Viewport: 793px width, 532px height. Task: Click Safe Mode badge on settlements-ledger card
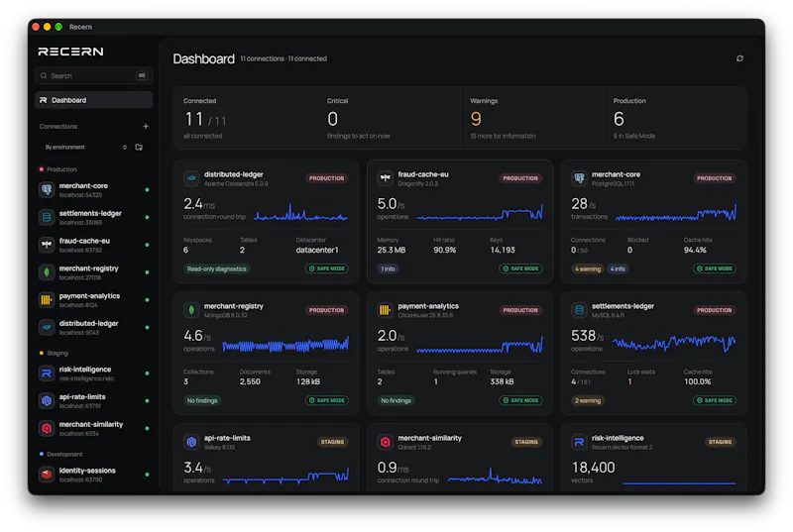(714, 400)
